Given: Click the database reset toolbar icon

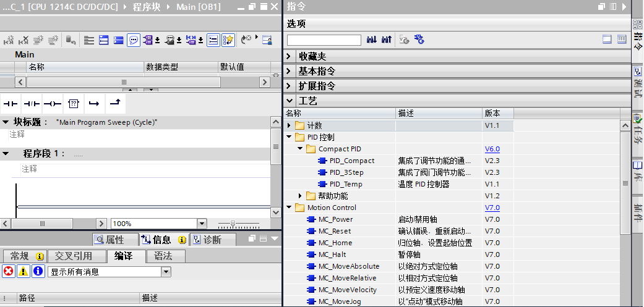Looking at the screenshot, I should pyautogui.click(x=71, y=40).
